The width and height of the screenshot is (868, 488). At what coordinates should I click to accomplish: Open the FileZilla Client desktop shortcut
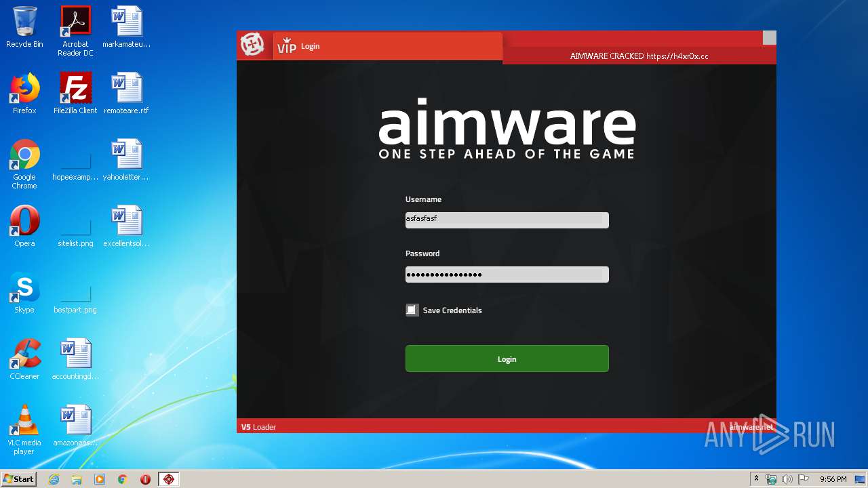pyautogui.click(x=75, y=94)
